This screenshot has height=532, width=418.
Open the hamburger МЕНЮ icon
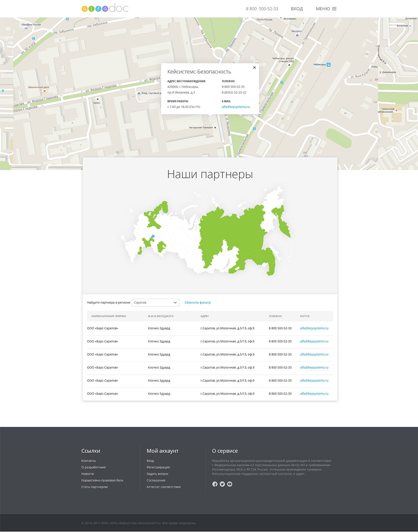(x=334, y=9)
